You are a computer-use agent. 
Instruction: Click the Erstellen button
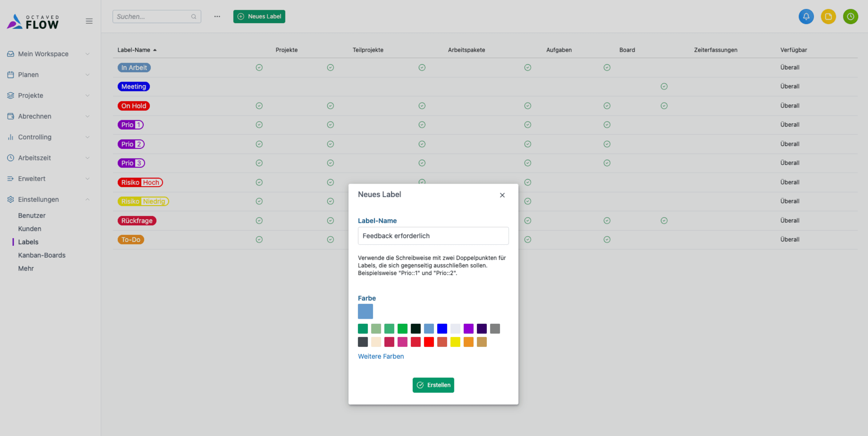point(433,385)
